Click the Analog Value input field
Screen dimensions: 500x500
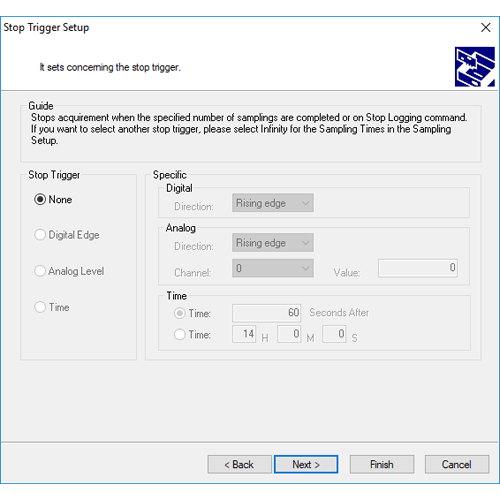(418, 268)
